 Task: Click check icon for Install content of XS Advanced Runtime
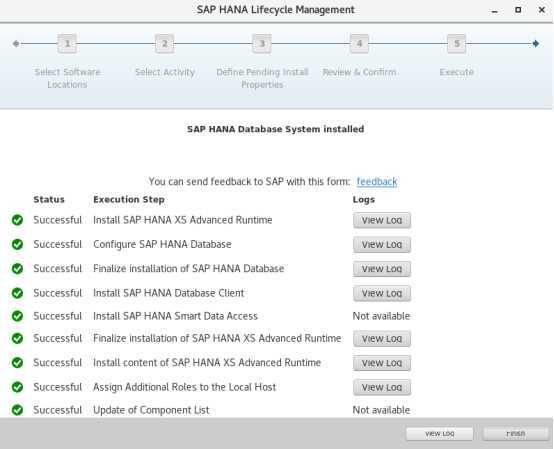tap(17, 363)
